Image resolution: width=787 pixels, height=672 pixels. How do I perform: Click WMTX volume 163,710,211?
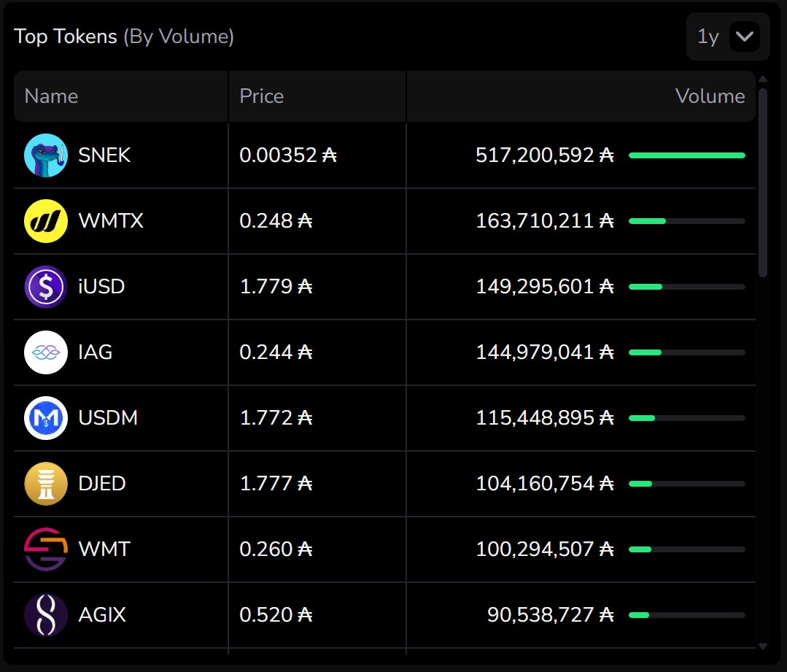[545, 221]
